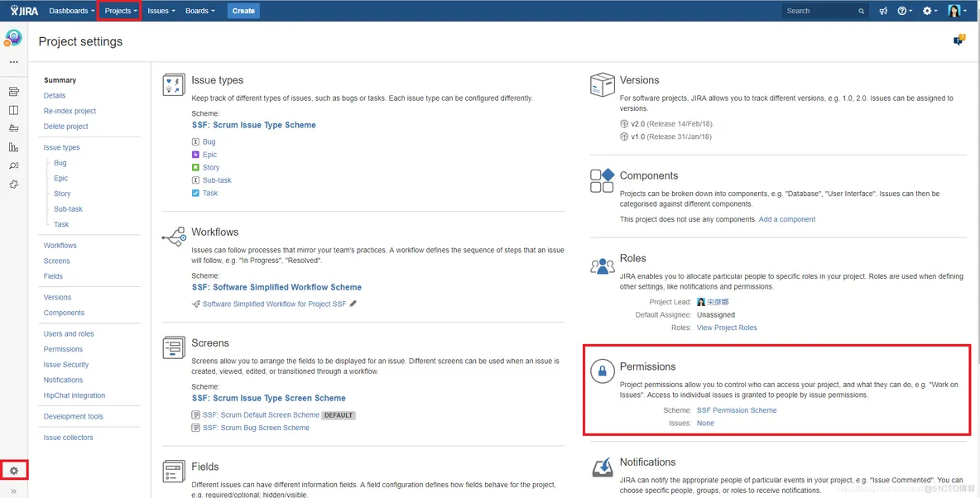This screenshot has width=980, height=498.
Task: Select Issue types in settings sidebar
Action: 62,147
